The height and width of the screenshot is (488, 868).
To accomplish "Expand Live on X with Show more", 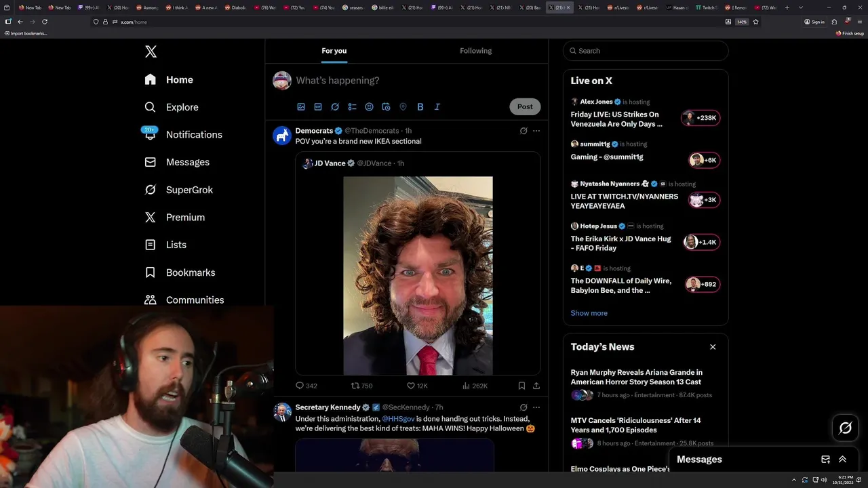I will pos(589,313).
